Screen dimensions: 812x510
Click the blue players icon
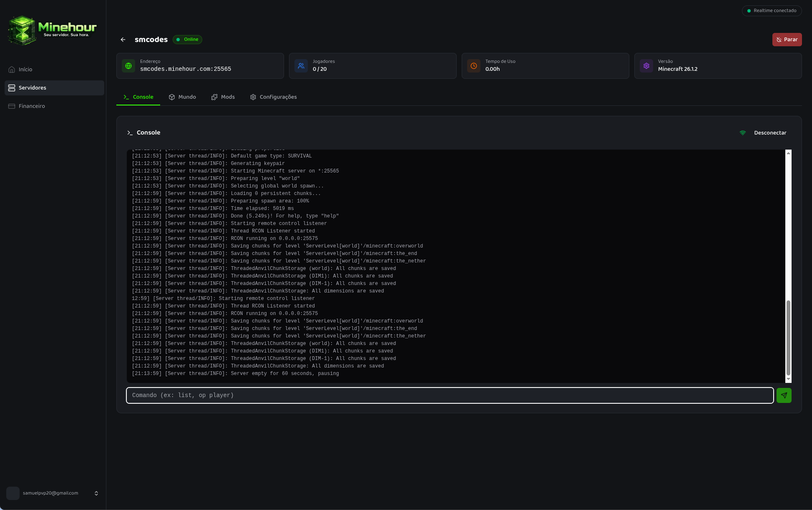coord(301,66)
